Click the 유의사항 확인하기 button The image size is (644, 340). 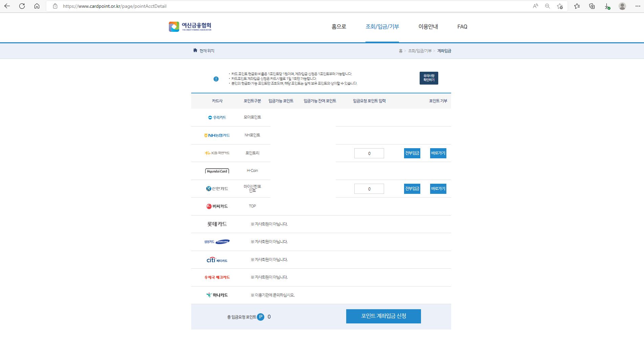[x=428, y=78]
